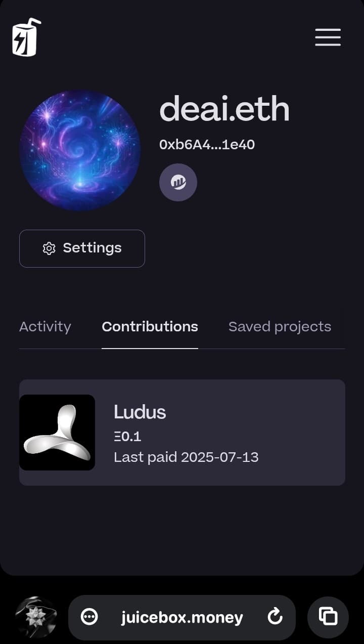
Task: Click the chart badge under wallet address
Action: tap(178, 183)
